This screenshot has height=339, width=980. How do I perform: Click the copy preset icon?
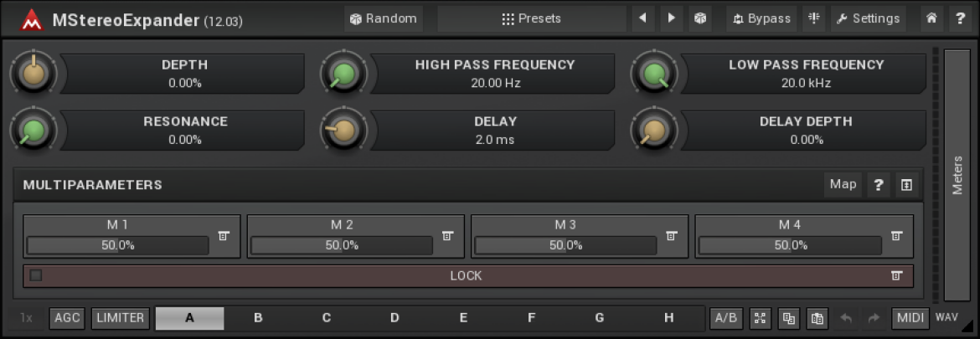tap(789, 318)
